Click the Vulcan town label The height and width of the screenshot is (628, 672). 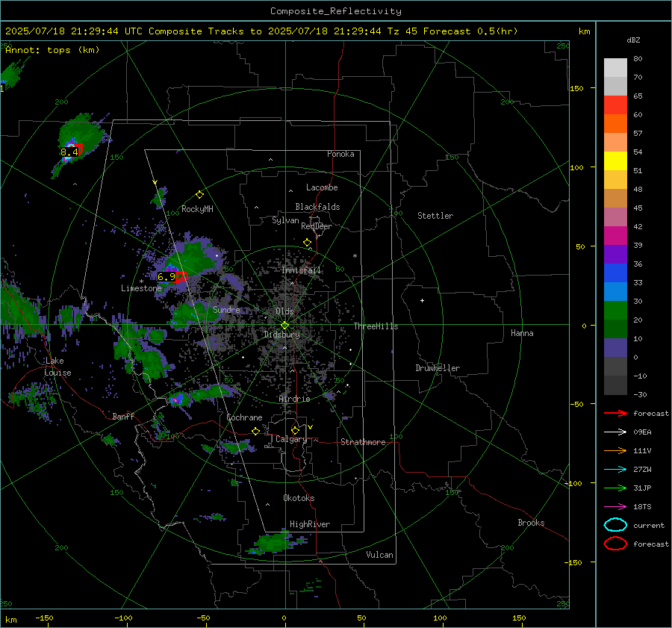tap(380, 555)
